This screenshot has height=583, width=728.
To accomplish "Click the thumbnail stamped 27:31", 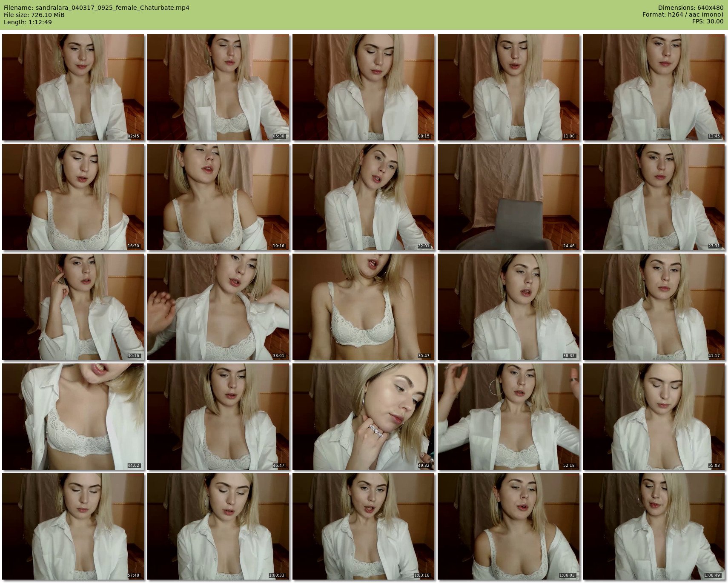I will click(x=654, y=197).
